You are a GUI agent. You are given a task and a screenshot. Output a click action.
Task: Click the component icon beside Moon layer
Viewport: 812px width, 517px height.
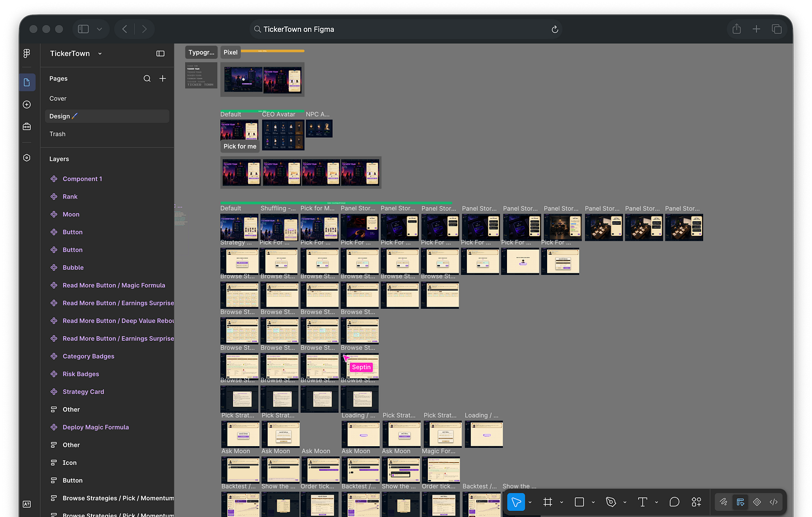click(54, 214)
